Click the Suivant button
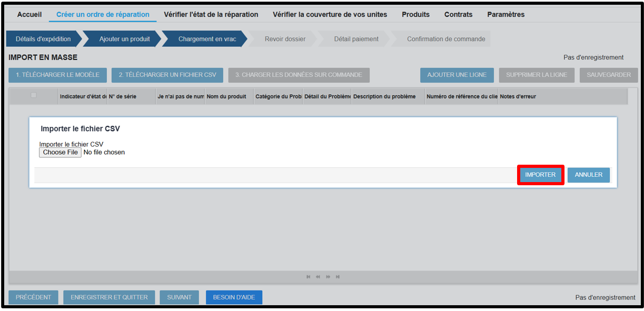Screen dimensions: 644x311 pos(180,297)
